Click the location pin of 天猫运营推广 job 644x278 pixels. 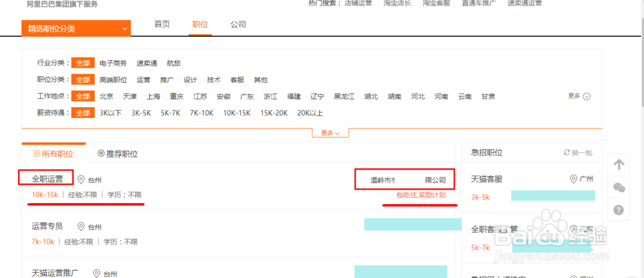tap(97, 273)
